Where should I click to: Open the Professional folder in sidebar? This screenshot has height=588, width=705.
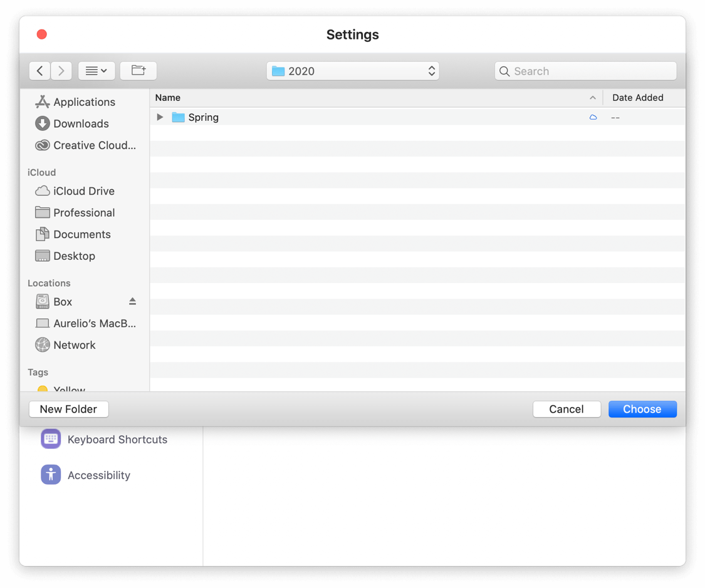(x=84, y=212)
